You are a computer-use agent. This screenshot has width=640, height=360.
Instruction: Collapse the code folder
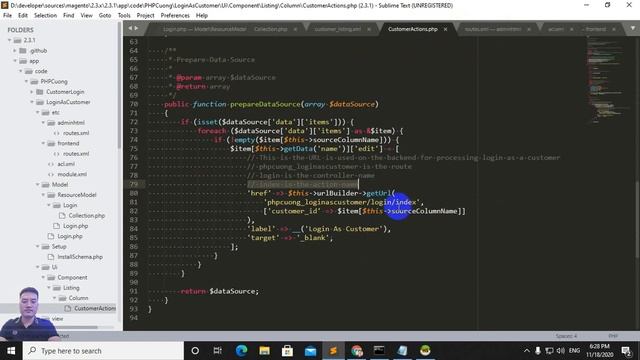click(21, 71)
